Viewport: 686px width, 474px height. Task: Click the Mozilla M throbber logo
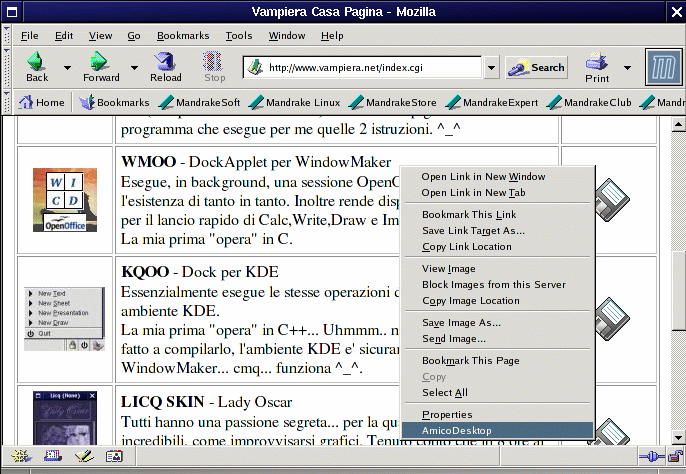tap(664, 67)
